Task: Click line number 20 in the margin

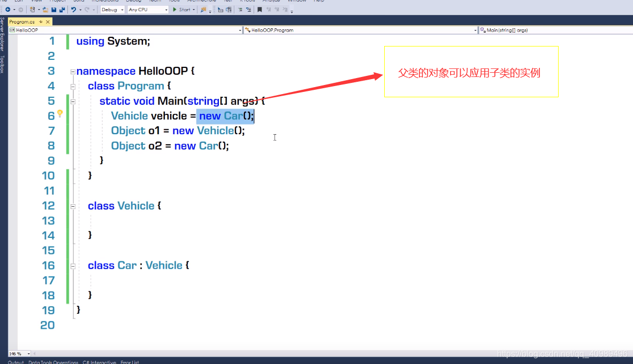Action: coord(48,326)
